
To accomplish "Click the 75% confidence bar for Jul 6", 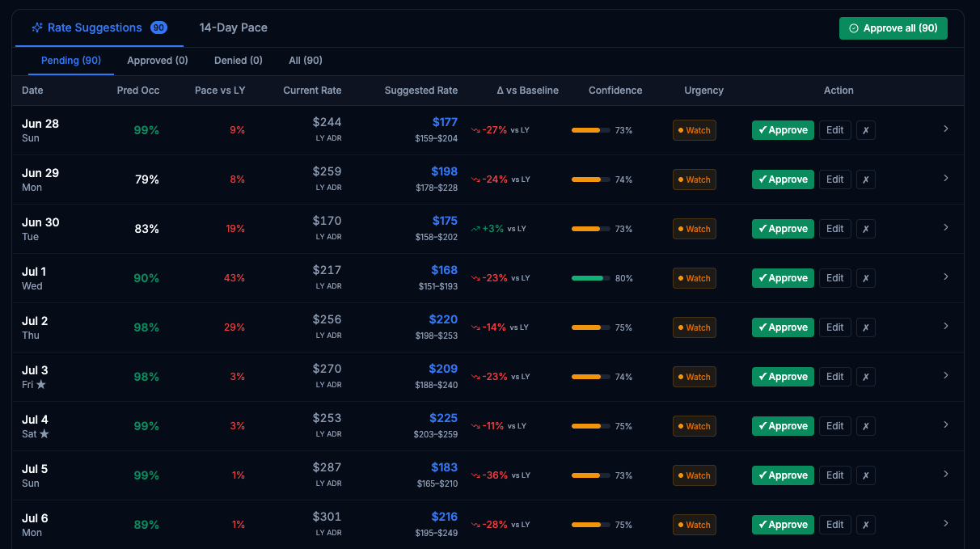I will tap(591, 525).
